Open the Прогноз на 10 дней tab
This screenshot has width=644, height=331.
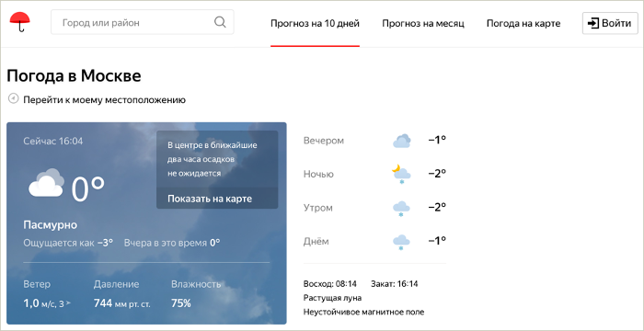(x=315, y=23)
